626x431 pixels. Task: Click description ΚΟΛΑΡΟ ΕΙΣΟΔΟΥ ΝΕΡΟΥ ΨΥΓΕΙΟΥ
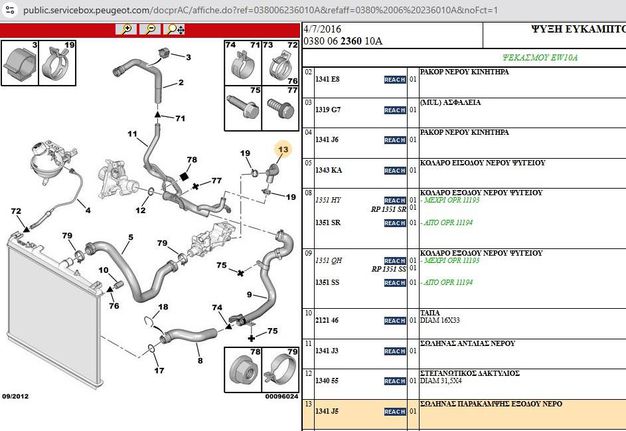click(x=483, y=163)
